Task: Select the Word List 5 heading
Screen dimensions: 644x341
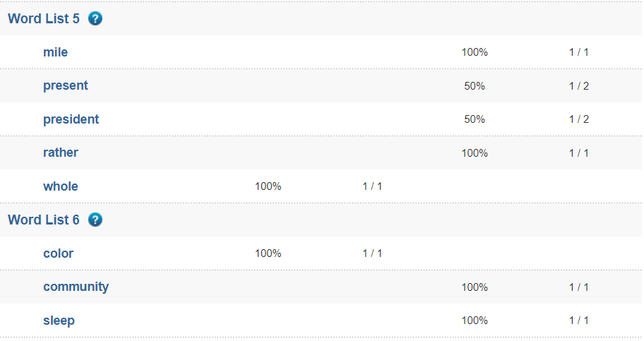Action: tap(44, 18)
